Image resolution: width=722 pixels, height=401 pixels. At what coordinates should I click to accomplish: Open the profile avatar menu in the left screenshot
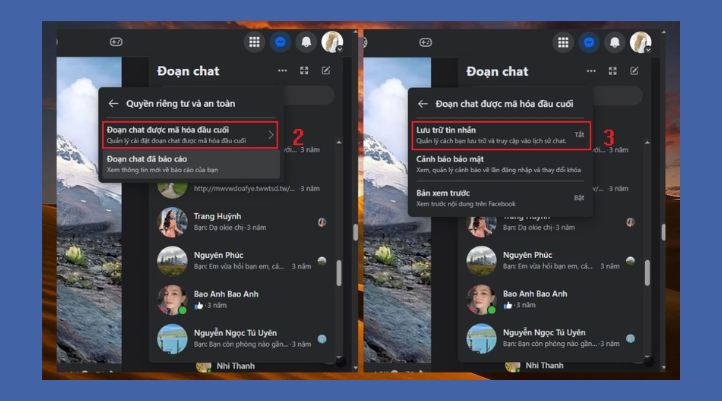332,43
